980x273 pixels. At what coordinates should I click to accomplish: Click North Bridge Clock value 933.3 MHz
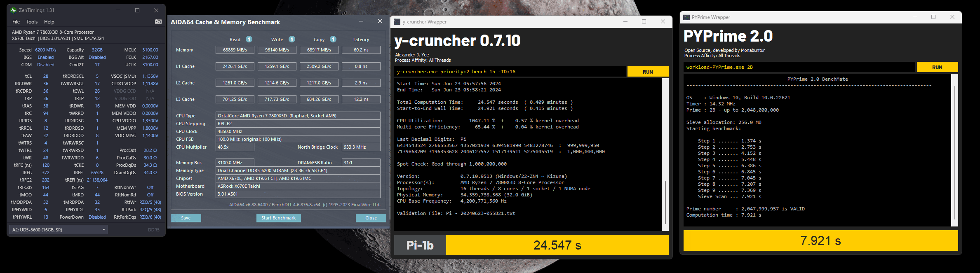click(361, 147)
